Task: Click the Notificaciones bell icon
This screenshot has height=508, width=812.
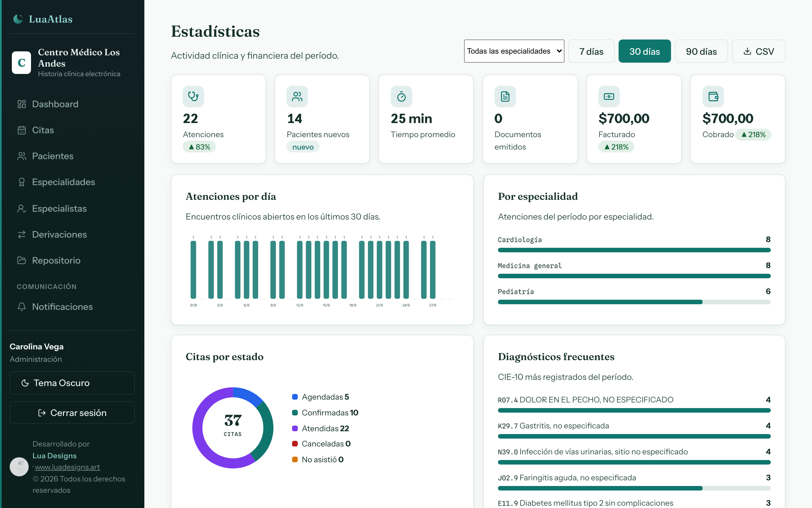Action: coord(22,307)
